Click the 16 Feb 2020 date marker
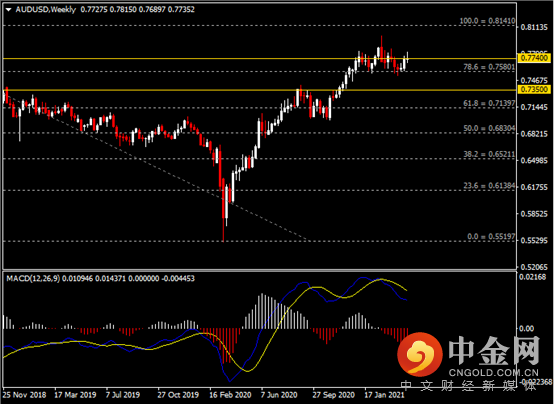554x404 pixels. [x=230, y=395]
